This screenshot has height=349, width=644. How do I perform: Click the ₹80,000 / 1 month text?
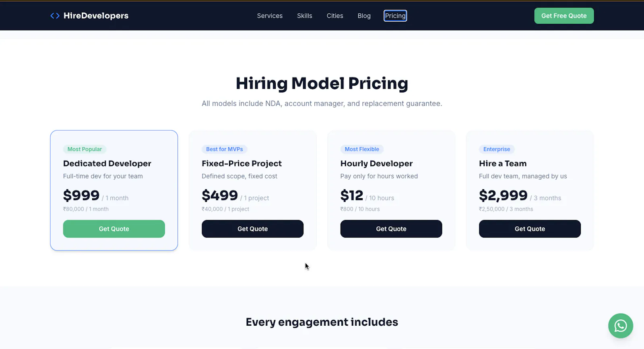pyautogui.click(x=86, y=209)
